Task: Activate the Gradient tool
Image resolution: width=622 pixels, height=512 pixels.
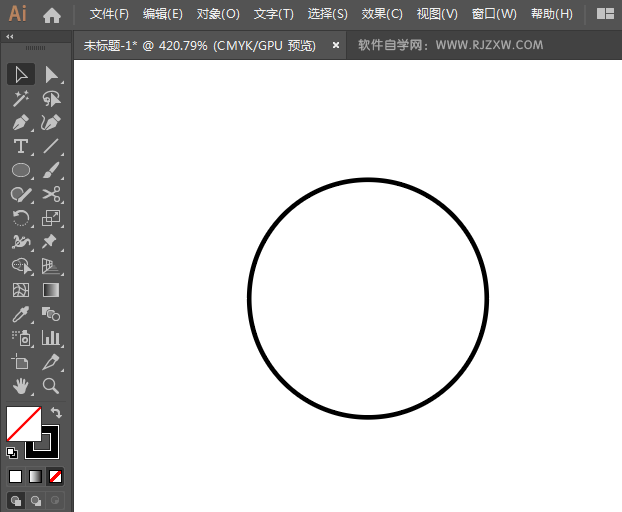Action: pyautogui.click(x=52, y=290)
